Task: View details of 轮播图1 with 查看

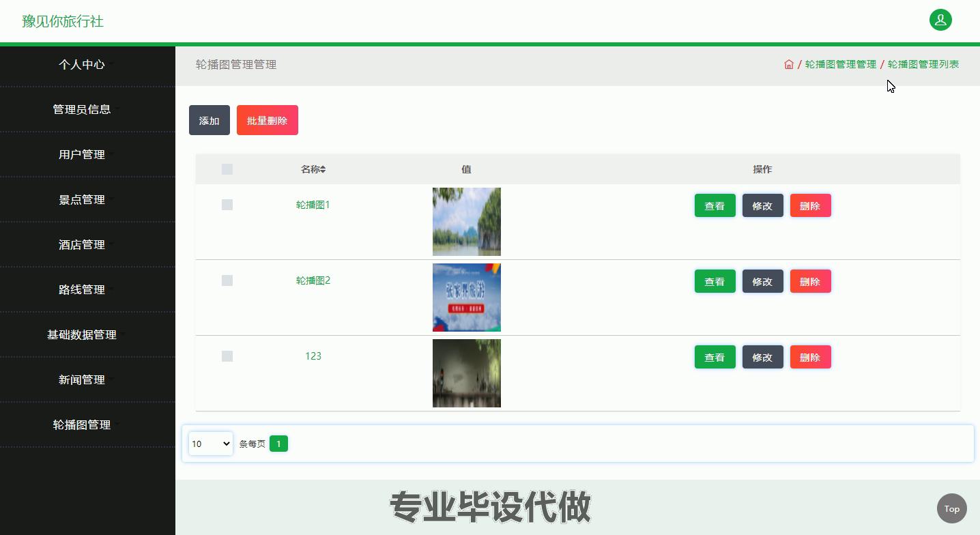Action: (715, 205)
